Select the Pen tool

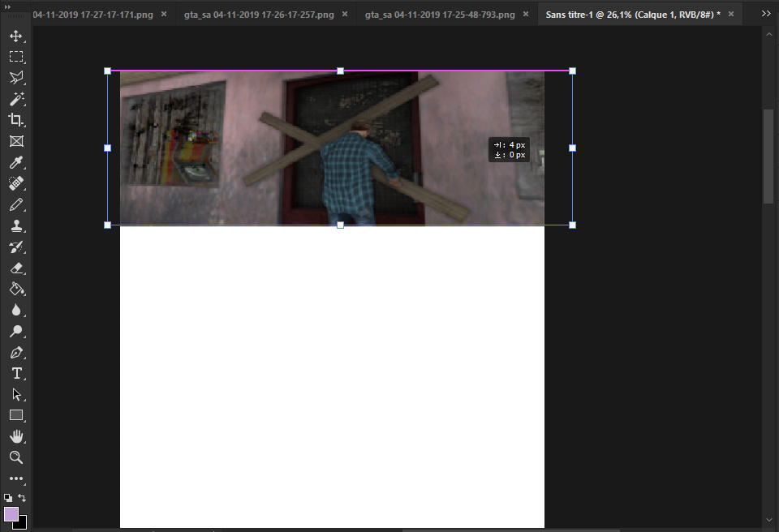tap(16, 353)
